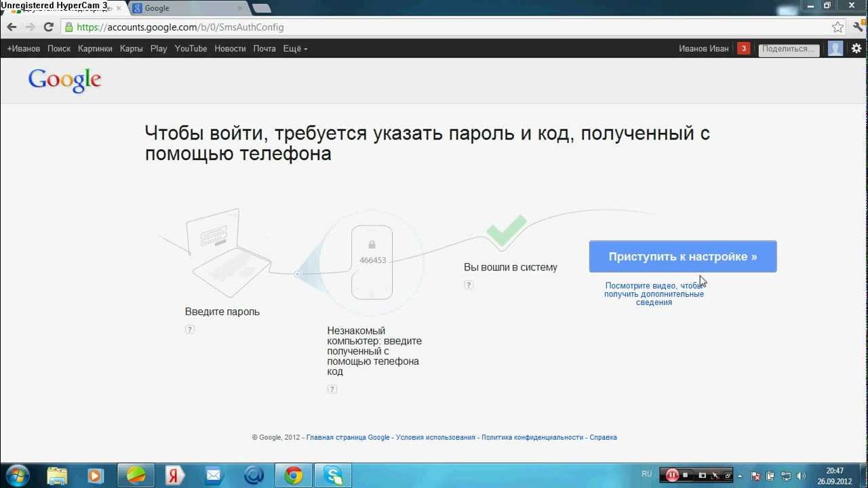This screenshot has height=488, width=868.
Task: Open YouTube in Google bar
Action: pyautogui.click(x=191, y=49)
